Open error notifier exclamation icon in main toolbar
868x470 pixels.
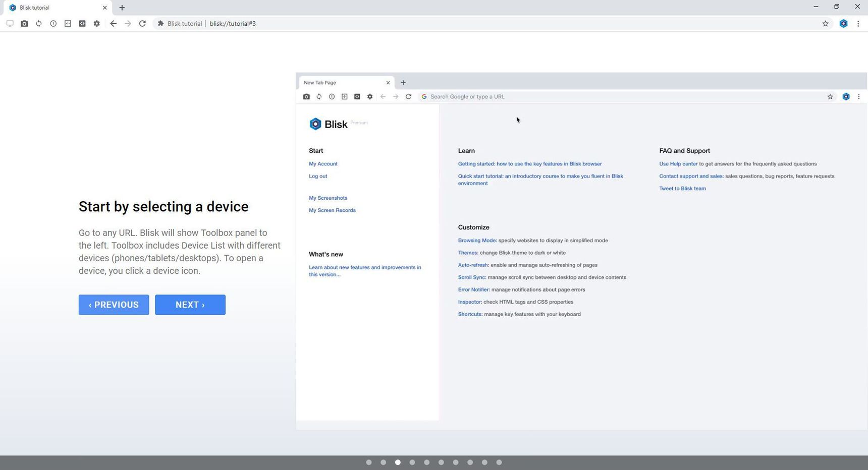53,24
